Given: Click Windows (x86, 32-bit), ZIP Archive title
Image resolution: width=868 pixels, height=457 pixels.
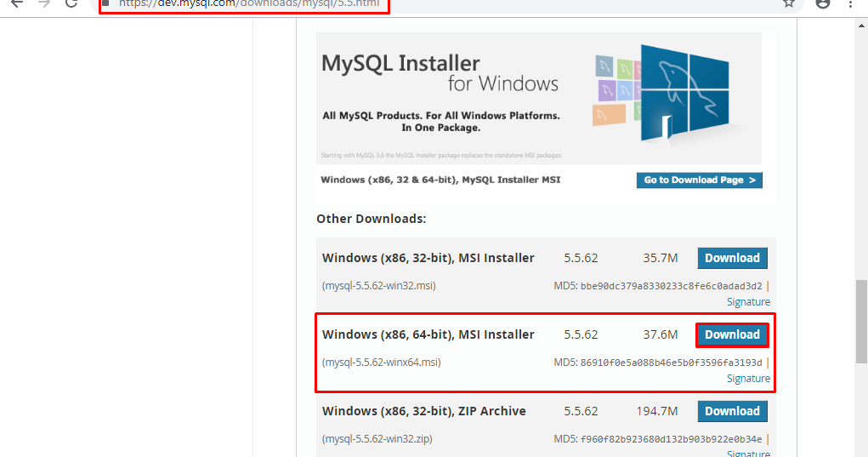Looking at the screenshot, I should [x=424, y=411].
